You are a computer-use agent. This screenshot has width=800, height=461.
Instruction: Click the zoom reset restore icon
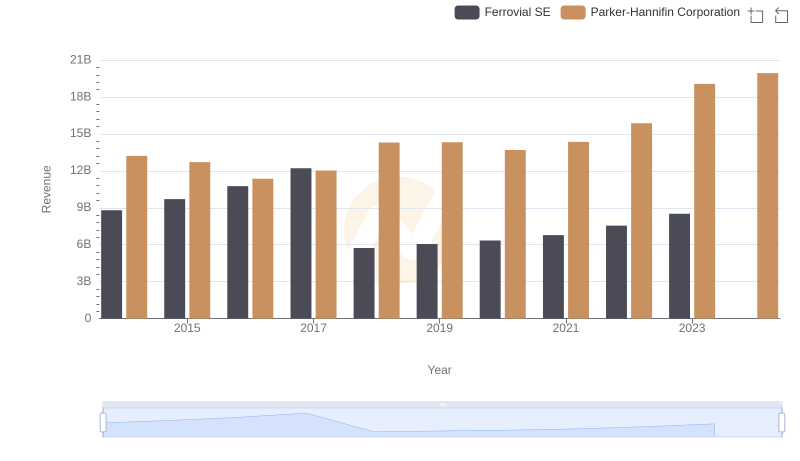pos(781,15)
